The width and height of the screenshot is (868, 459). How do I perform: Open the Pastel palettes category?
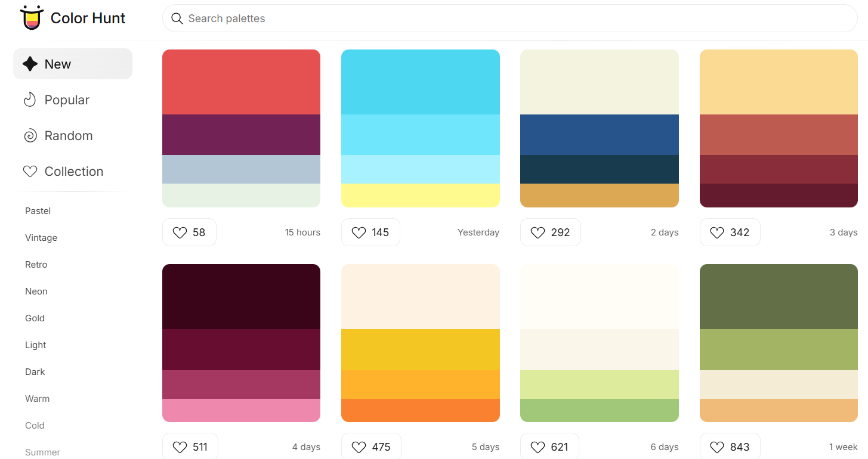click(x=38, y=211)
